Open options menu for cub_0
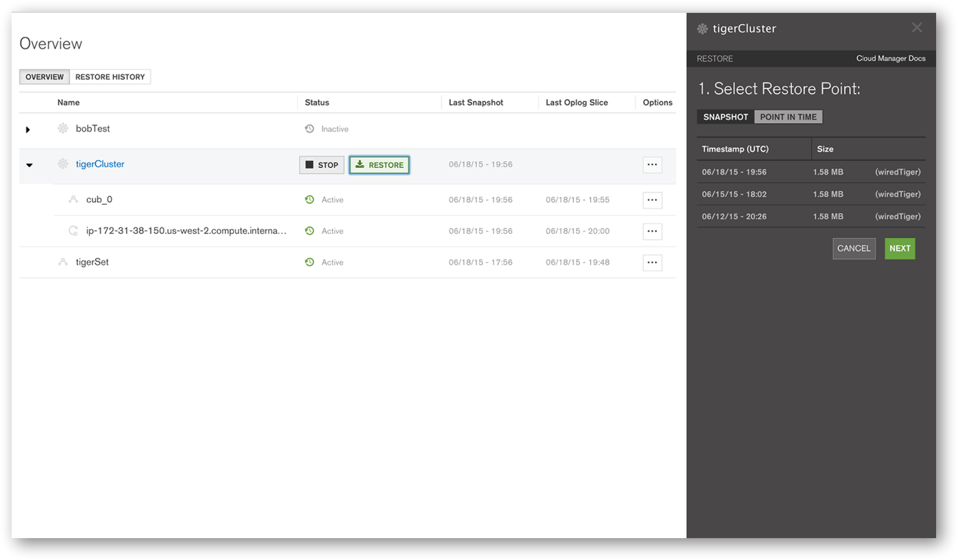The image size is (958, 560). coord(652,200)
